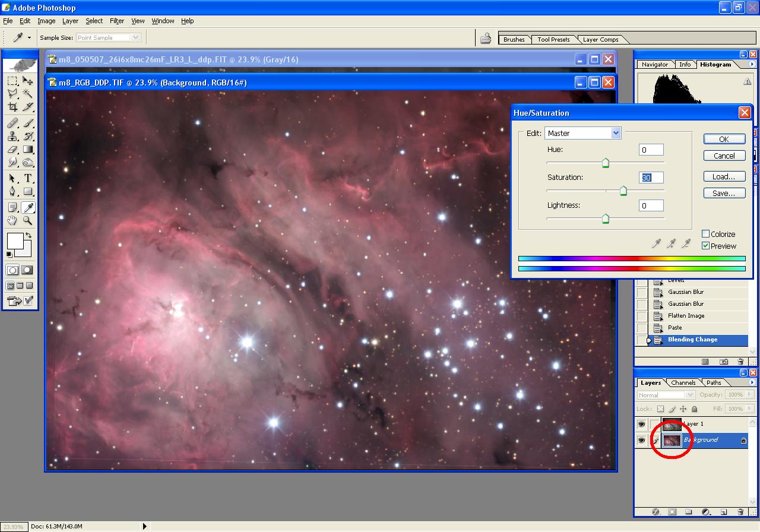Pick the Horizontal Type tool
This screenshot has height=532, width=760.
[28, 178]
